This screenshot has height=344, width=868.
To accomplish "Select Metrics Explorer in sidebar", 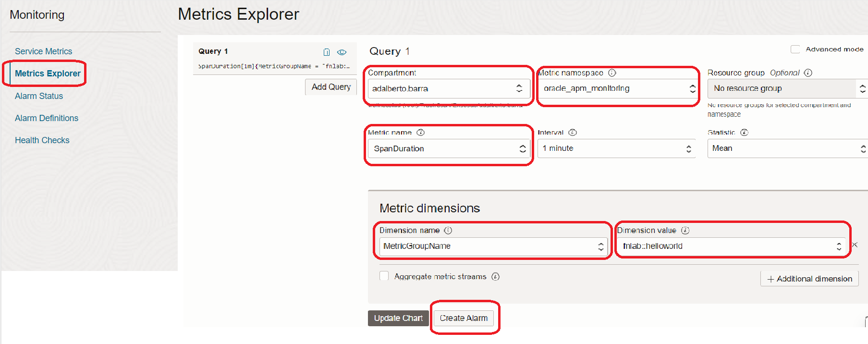I will pos(48,74).
